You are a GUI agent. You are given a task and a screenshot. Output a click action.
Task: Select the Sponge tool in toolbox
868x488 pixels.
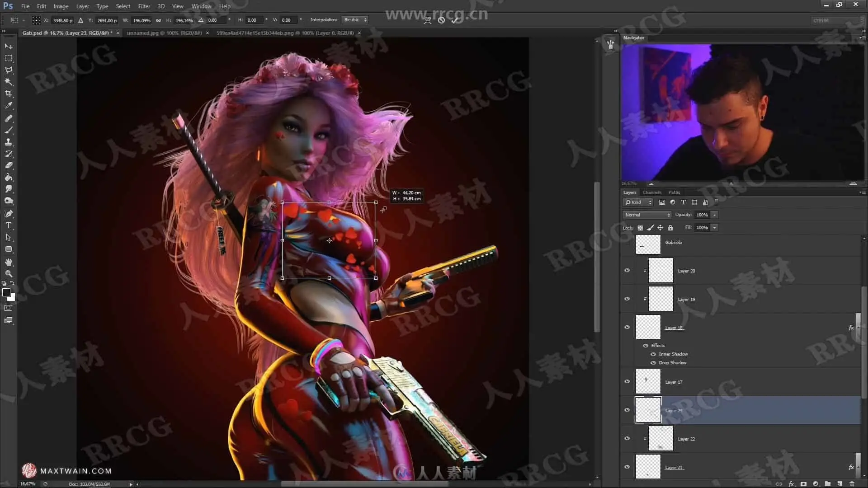(x=9, y=201)
